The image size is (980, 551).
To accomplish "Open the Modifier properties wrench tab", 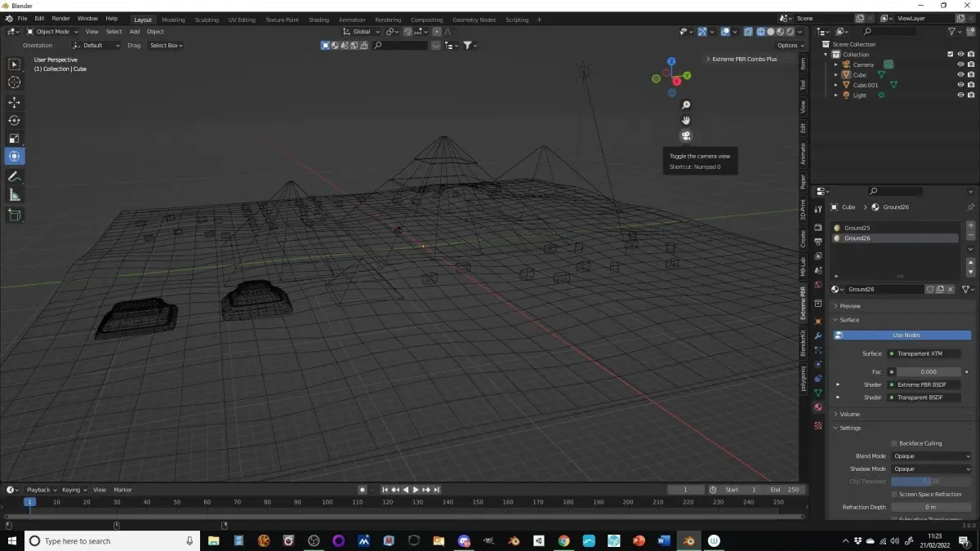I will pos(818,335).
